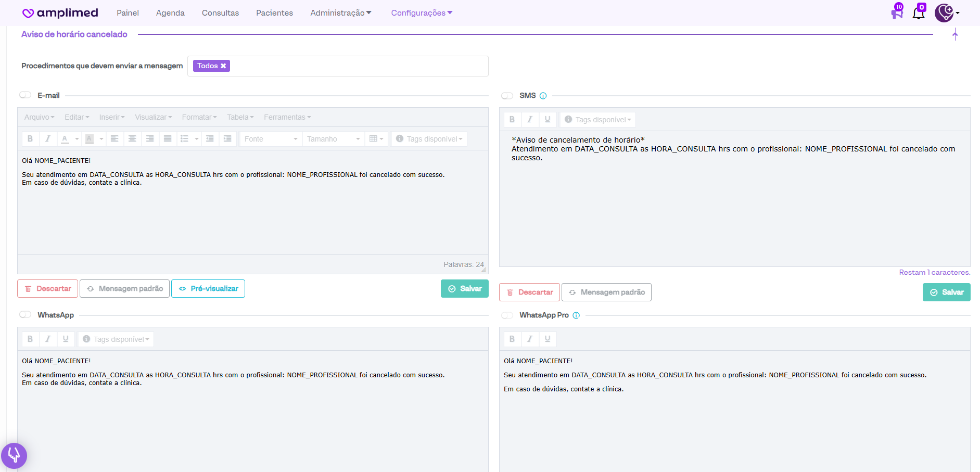Viewport: 980px width, 472px height.
Task: Click bold icon in E-mail editor
Action: click(30, 139)
